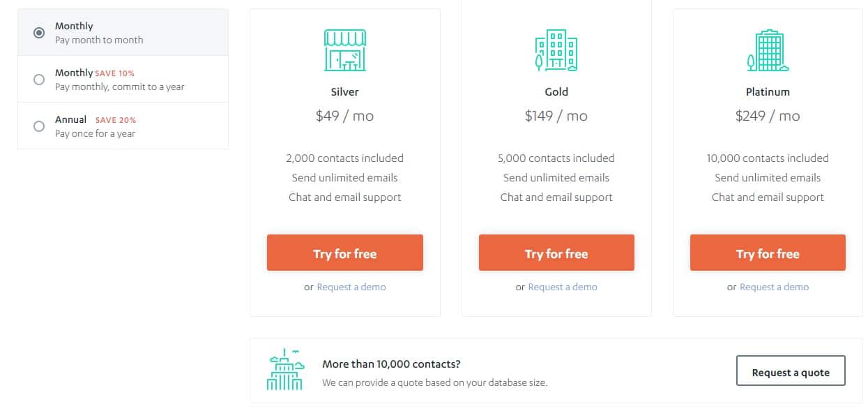
Task: Click the Silver plan title
Action: pos(345,91)
